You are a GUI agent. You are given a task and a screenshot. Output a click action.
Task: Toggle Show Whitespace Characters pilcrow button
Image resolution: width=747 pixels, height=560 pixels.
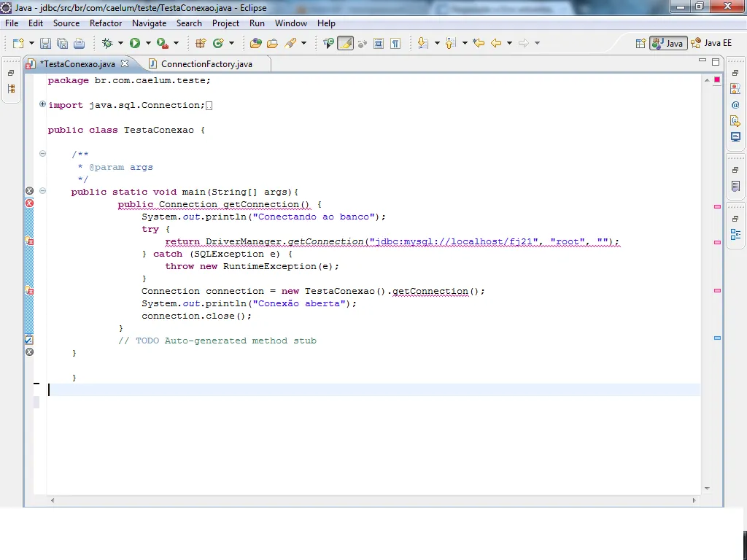pyautogui.click(x=395, y=44)
